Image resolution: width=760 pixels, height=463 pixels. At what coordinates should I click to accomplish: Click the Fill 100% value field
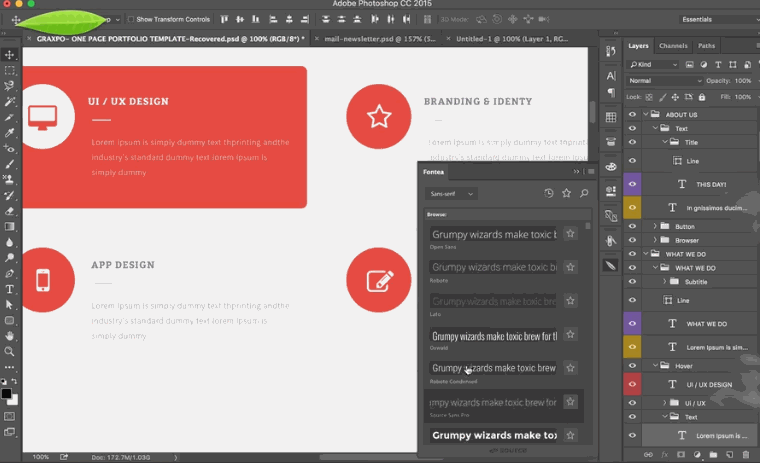coord(744,97)
